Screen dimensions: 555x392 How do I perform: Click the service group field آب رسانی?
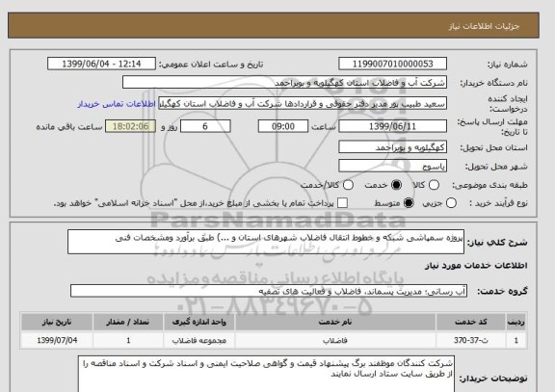coord(269,291)
